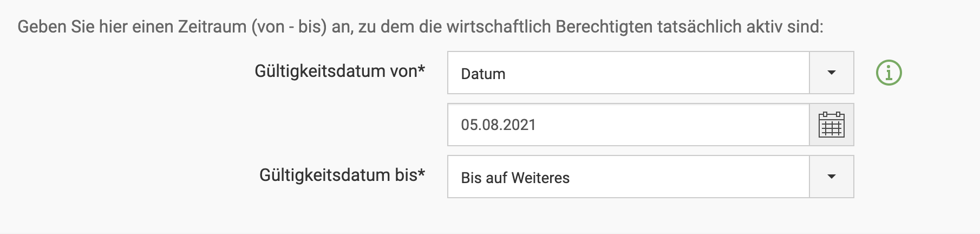This screenshot has height=234, width=980.
Task: Place cursor on the year 2021
Action: pos(519,125)
